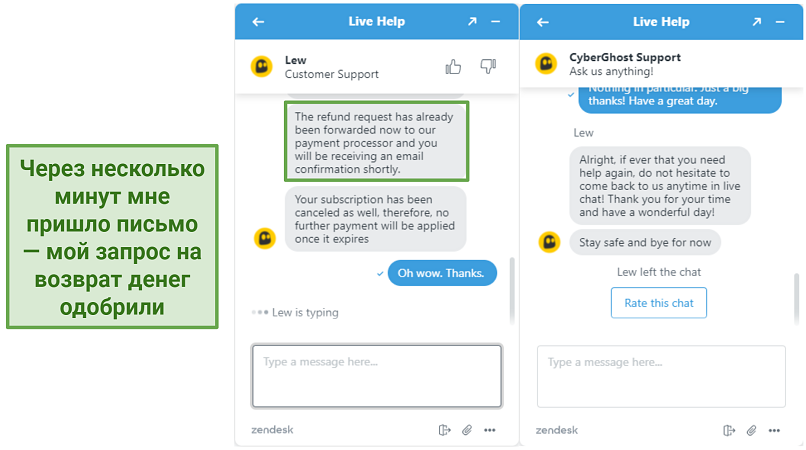This screenshot has height=450, width=806.
Task: Click the thumbs up rating icon for Lew
Action: click(x=453, y=67)
